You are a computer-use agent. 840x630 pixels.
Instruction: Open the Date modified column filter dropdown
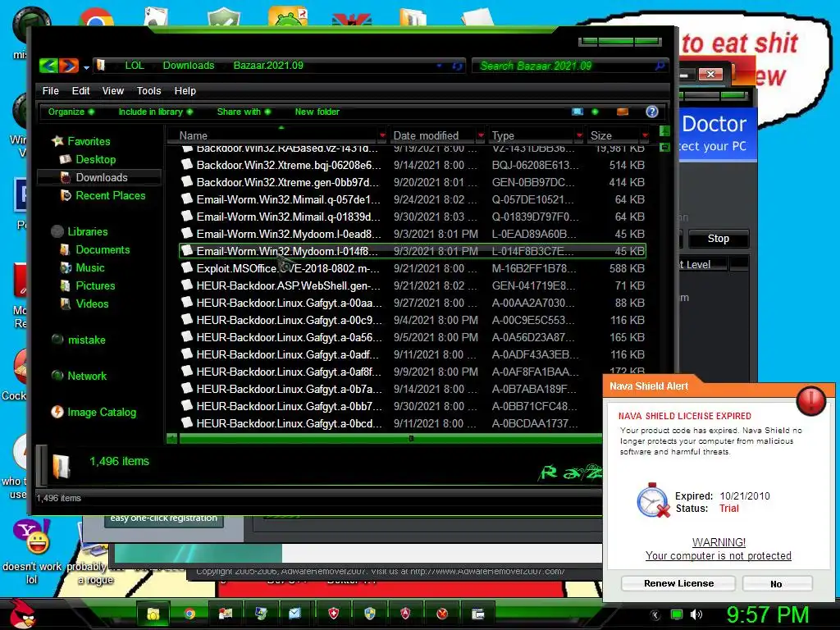(x=481, y=135)
